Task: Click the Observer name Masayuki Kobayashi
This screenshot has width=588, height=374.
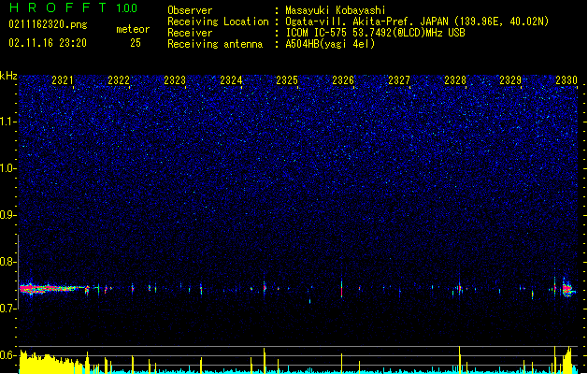Action: 336,10
